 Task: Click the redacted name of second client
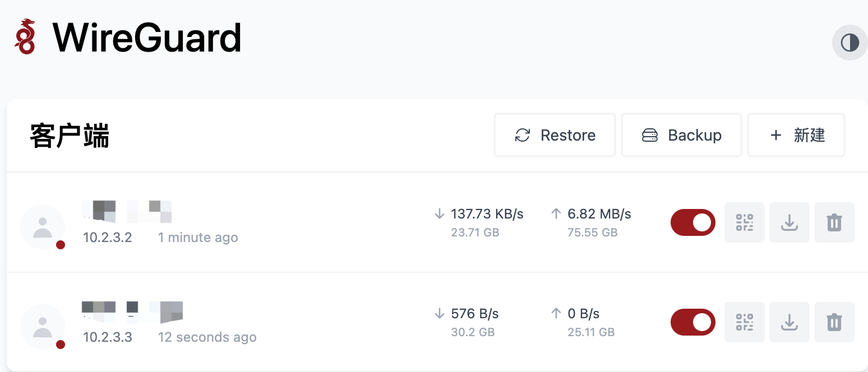click(x=133, y=312)
